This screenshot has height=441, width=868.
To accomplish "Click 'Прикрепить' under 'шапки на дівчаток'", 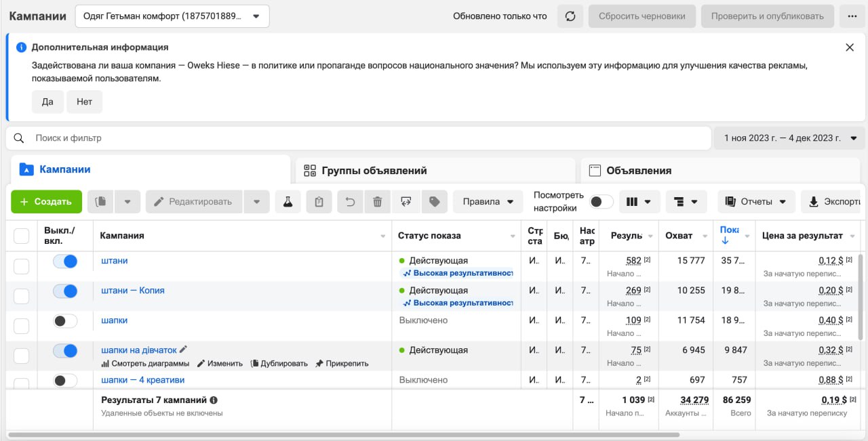I will click(342, 364).
